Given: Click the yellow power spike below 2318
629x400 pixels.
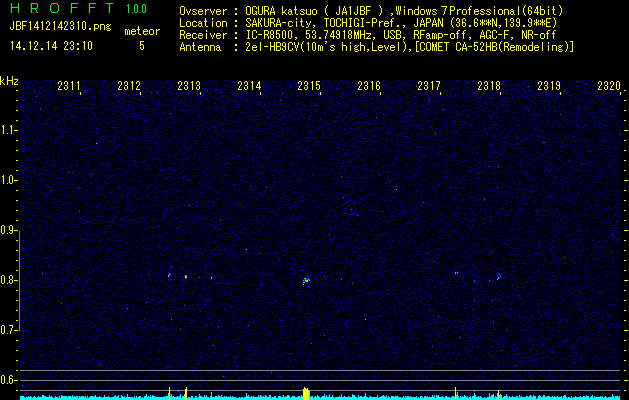Looking at the screenshot, I should point(498,395).
